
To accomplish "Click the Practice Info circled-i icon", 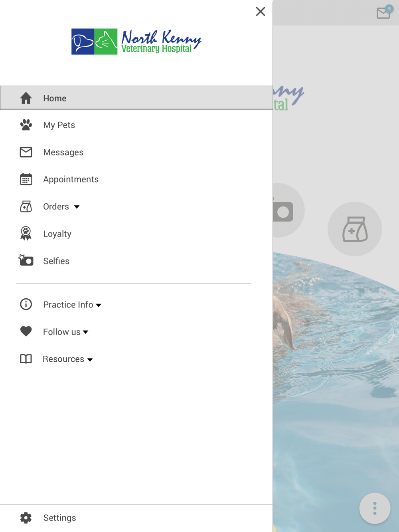I will (x=26, y=304).
